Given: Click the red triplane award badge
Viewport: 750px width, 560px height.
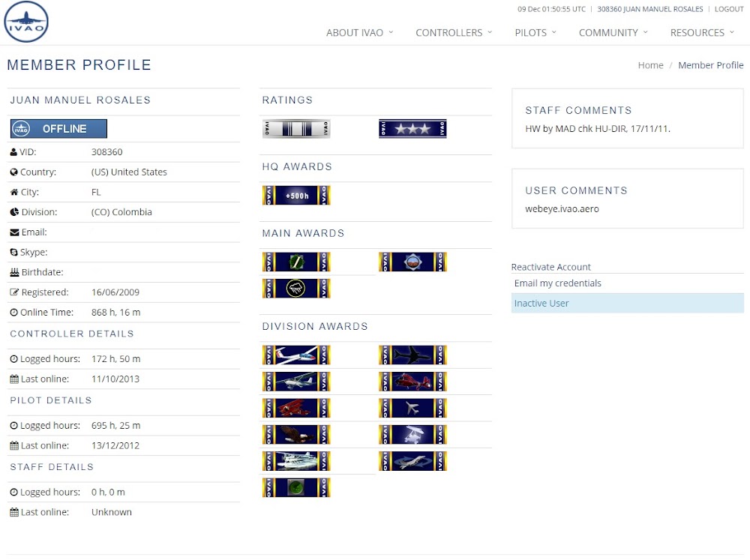Looking at the screenshot, I should pyautogui.click(x=296, y=408).
